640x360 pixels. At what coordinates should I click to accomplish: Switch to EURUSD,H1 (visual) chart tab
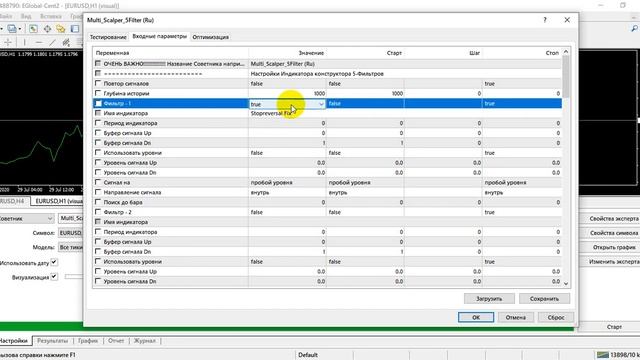coord(58,201)
